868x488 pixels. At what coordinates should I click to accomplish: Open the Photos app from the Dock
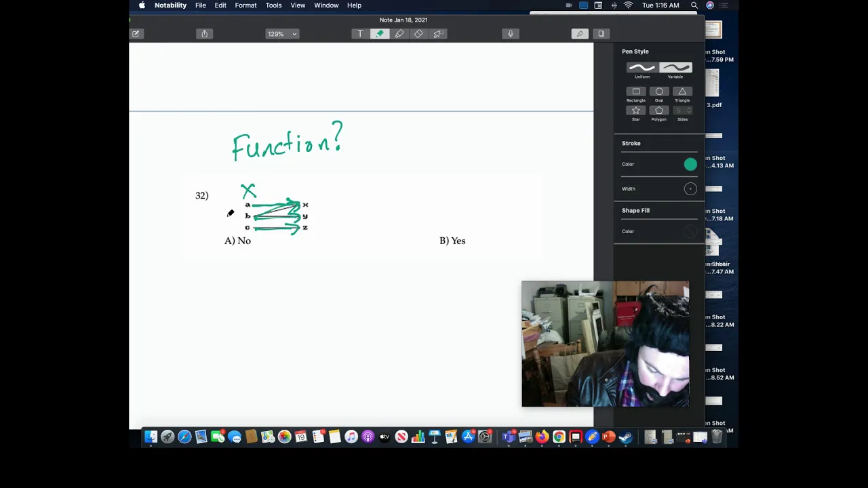point(284,437)
